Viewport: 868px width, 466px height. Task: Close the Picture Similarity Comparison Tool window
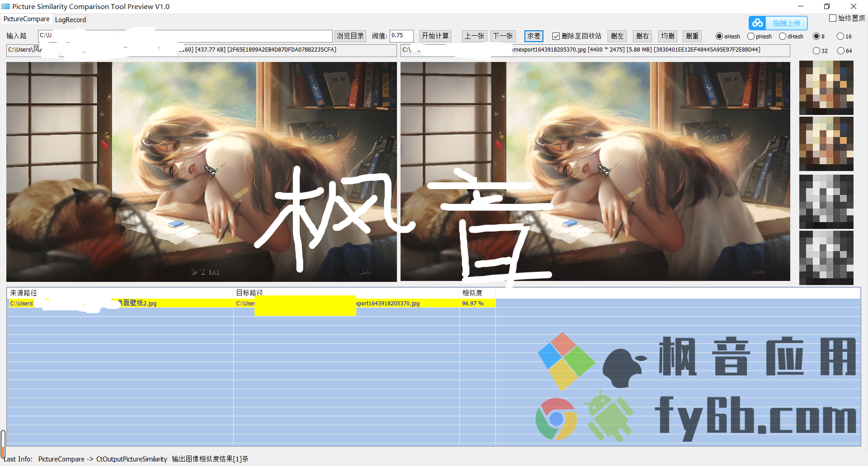[x=854, y=6]
